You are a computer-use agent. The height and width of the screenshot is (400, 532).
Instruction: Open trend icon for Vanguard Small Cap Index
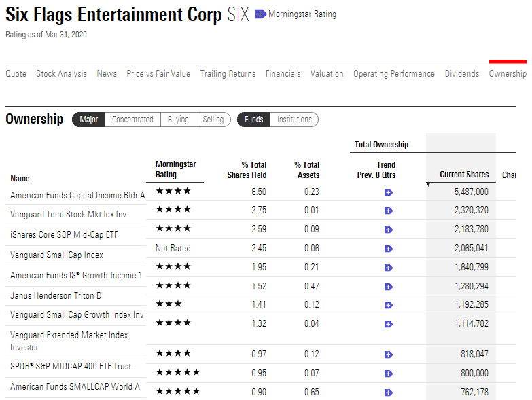point(389,249)
